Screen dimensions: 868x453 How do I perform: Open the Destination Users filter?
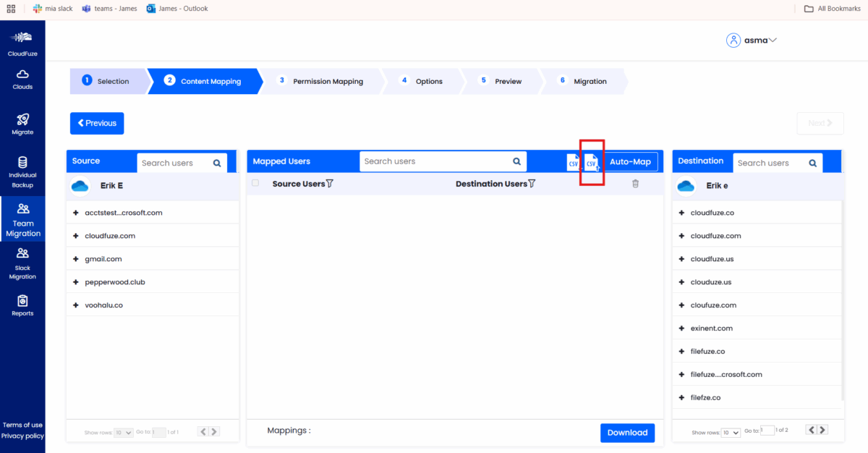532,184
